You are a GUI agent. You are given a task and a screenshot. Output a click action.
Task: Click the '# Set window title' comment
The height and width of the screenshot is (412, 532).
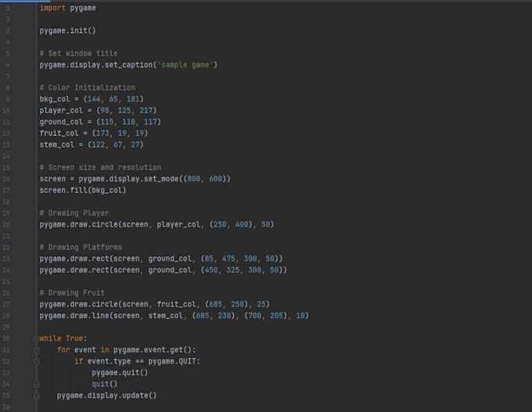[x=78, y=53]
